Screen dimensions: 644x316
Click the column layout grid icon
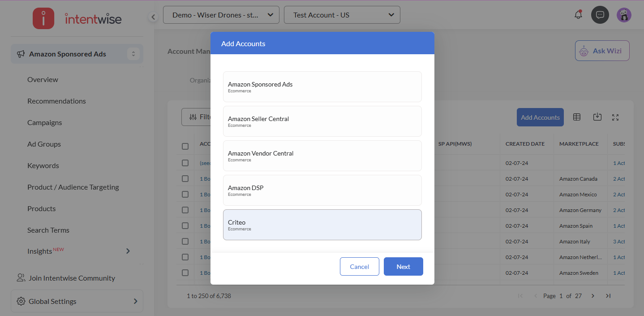(x=577, y=117)
